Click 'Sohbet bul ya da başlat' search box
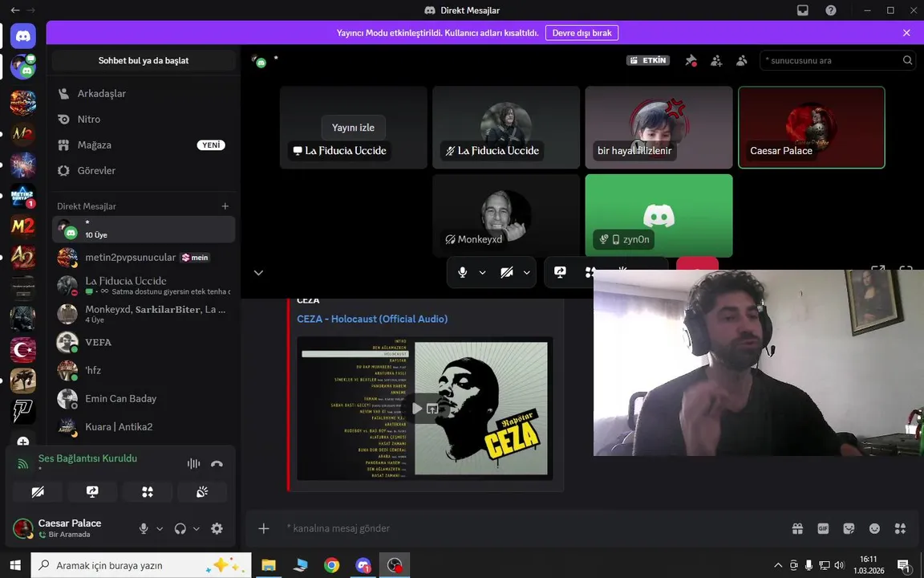The image size is (924, 578). [144, 60]
